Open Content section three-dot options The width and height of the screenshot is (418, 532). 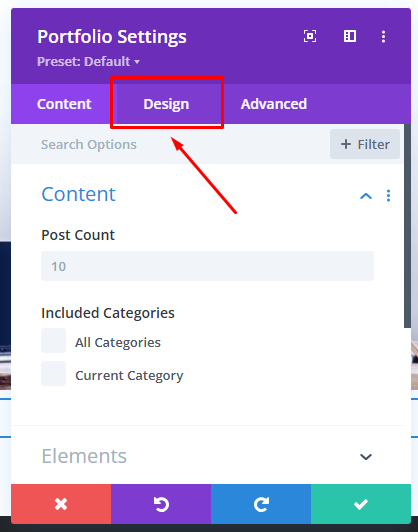click(x=388, y=196)
